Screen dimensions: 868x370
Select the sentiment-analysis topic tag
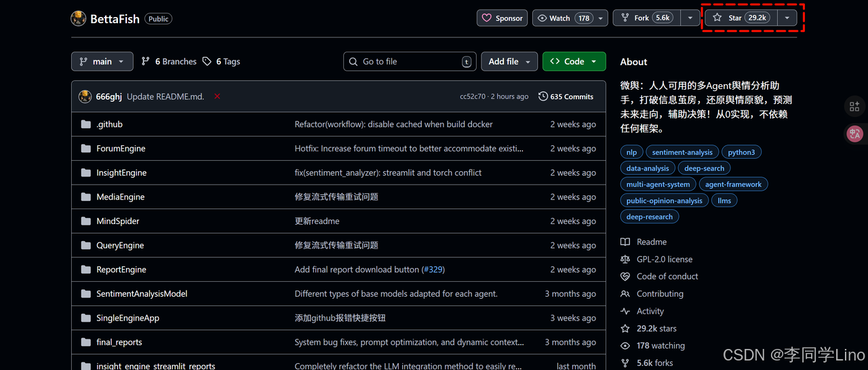point(682,152)
